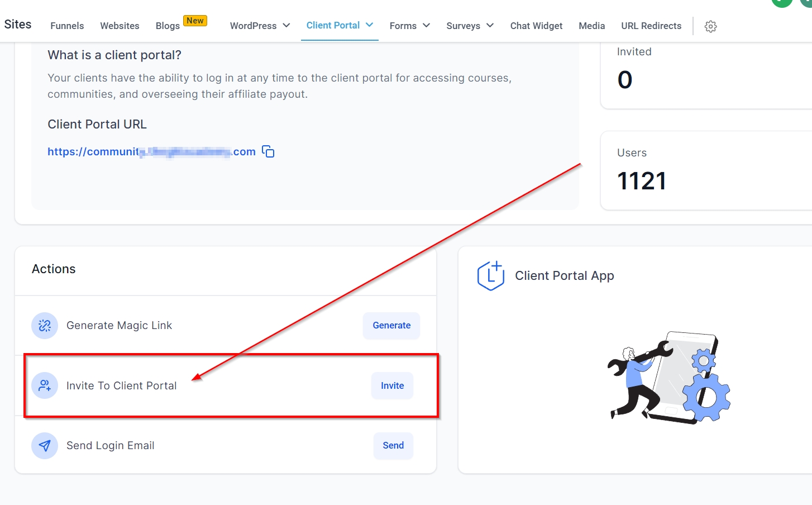Select the Media tab
The height and width of the screenshot is (505, 812).
(591, 26)
